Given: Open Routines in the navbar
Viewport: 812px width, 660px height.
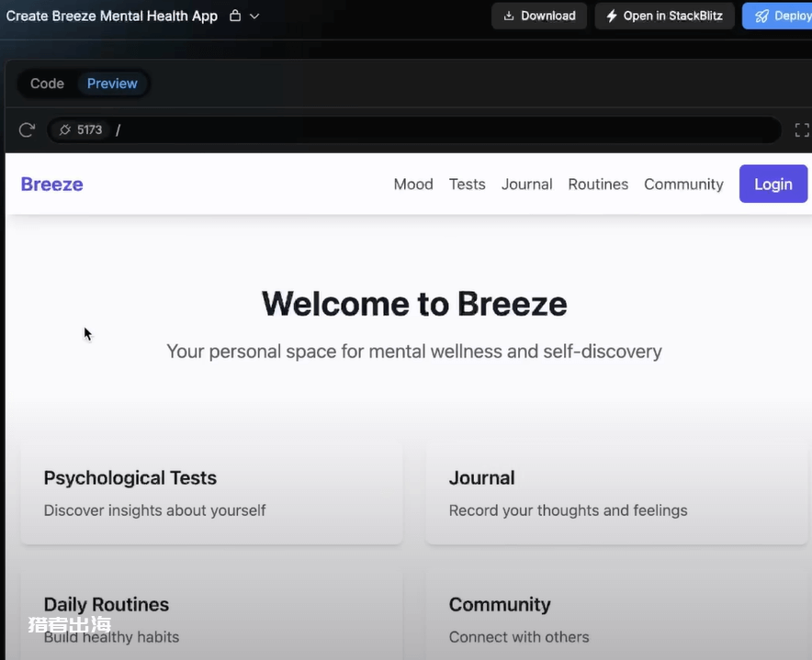Looking at the screenshot, I should click(x=598, y=185).
